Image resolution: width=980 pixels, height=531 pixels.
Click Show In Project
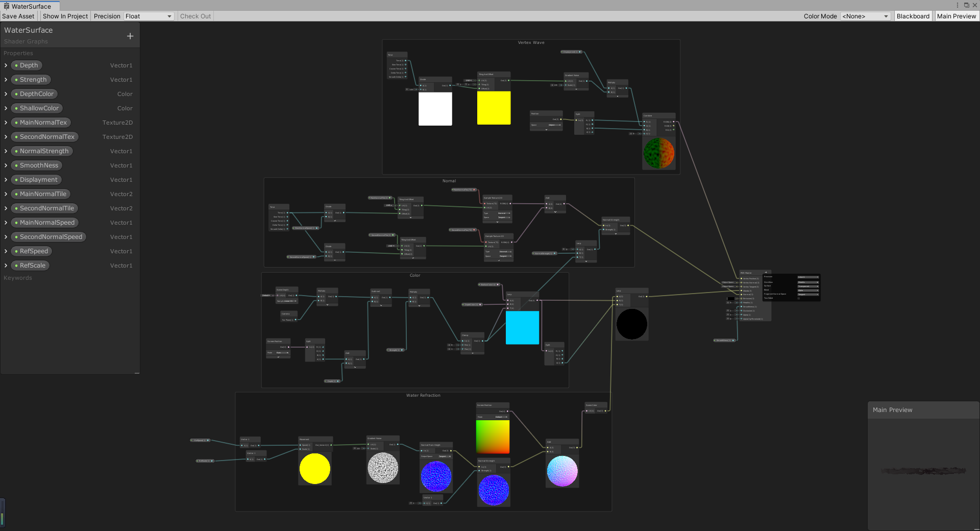click(65, 16)
